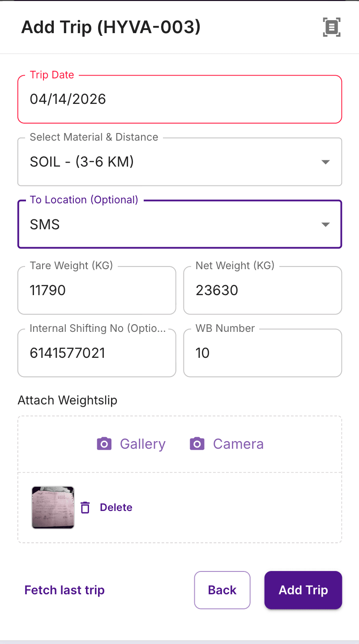Click the WB Number input
The width and height of the screenshot is (359, 644).
point(263,353)
